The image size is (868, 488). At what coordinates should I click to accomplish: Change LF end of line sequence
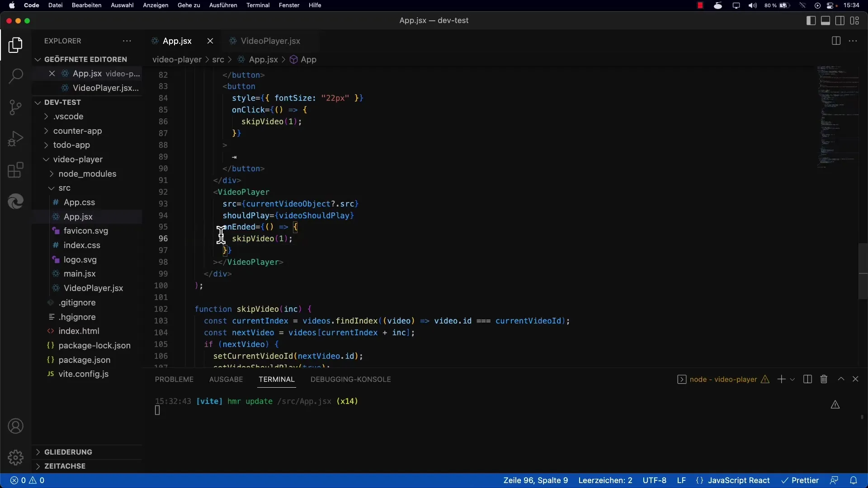[681, 480]
